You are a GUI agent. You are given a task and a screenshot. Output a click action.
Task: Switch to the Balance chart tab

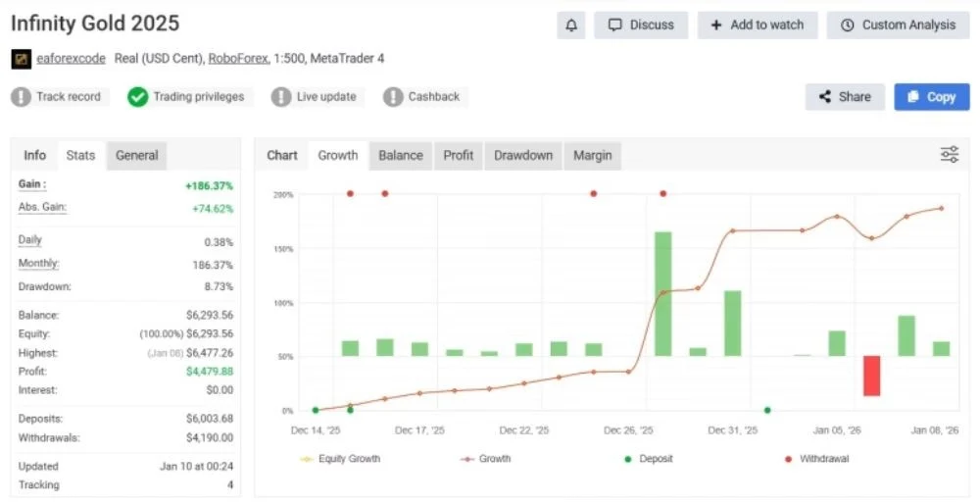(x=401, y=156)
